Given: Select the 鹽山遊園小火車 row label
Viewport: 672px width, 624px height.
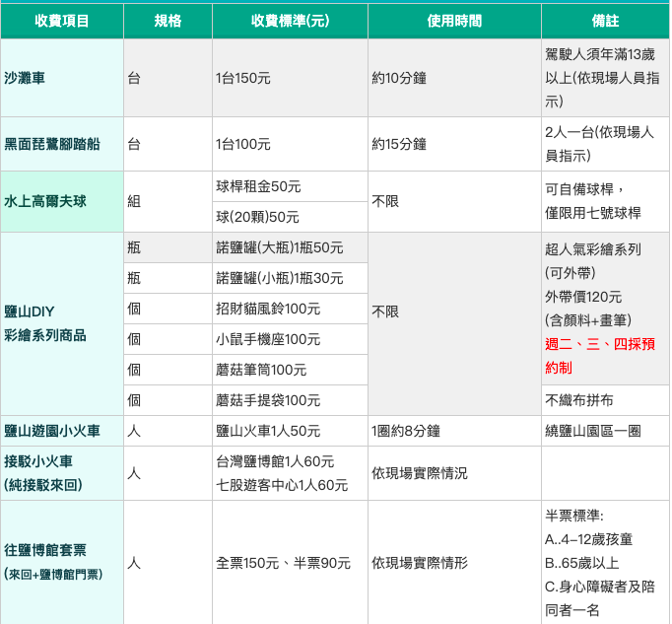Looking at the screenshot, I should (62, 431).
